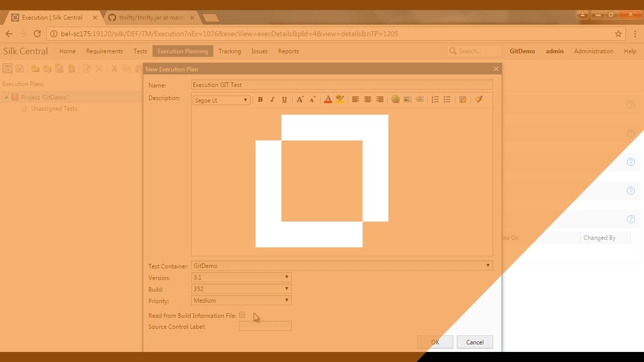Open the Issues menu
The image size is (644, 362).
click(x=260, y=51)
